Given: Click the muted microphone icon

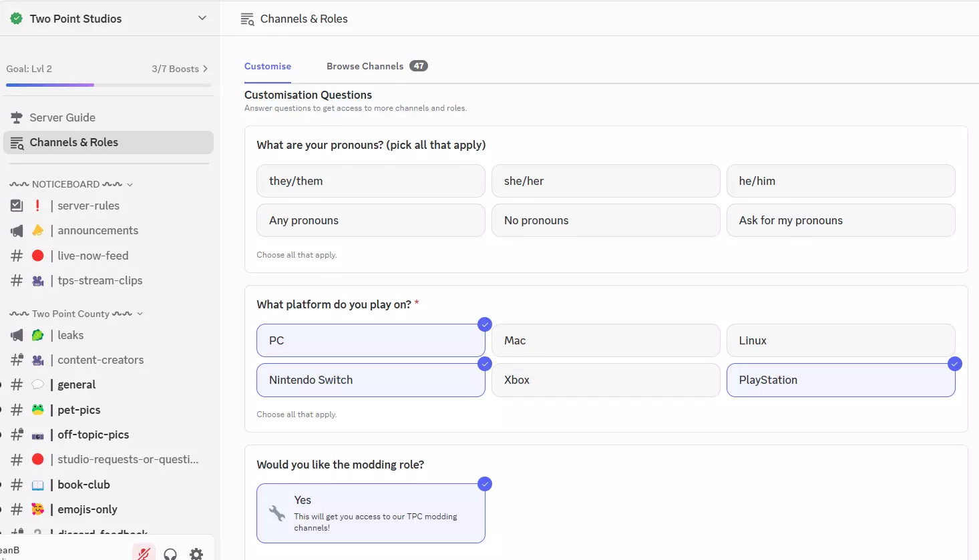Looking at the screenshot, I should pyautogui.click(x=144, y=553).
